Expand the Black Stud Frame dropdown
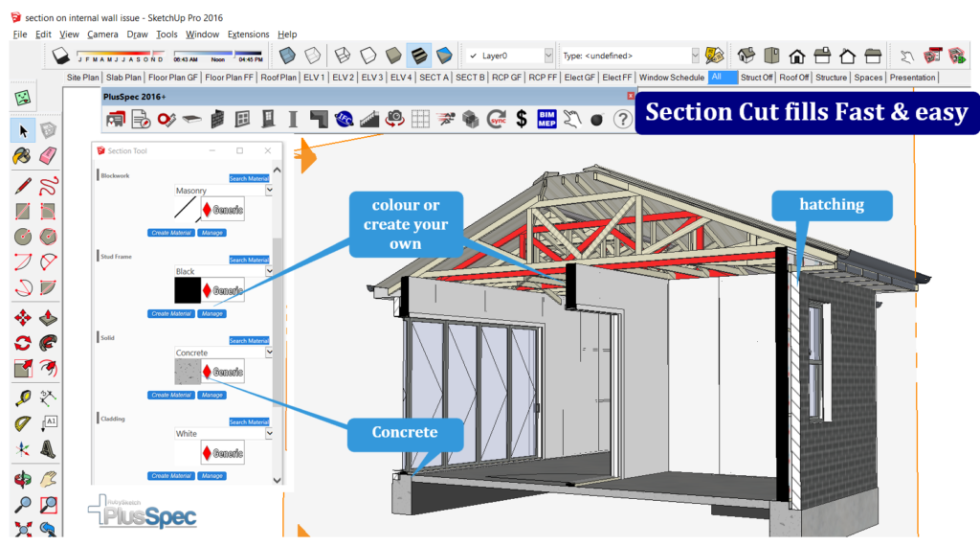Screen dimensions: 980x546 269,271
